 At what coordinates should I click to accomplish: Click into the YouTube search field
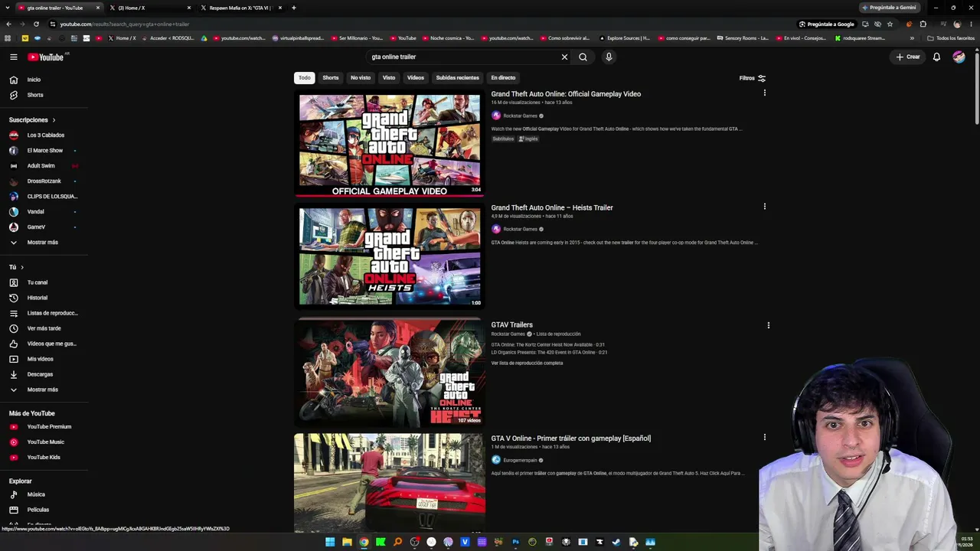coord(463,57)
